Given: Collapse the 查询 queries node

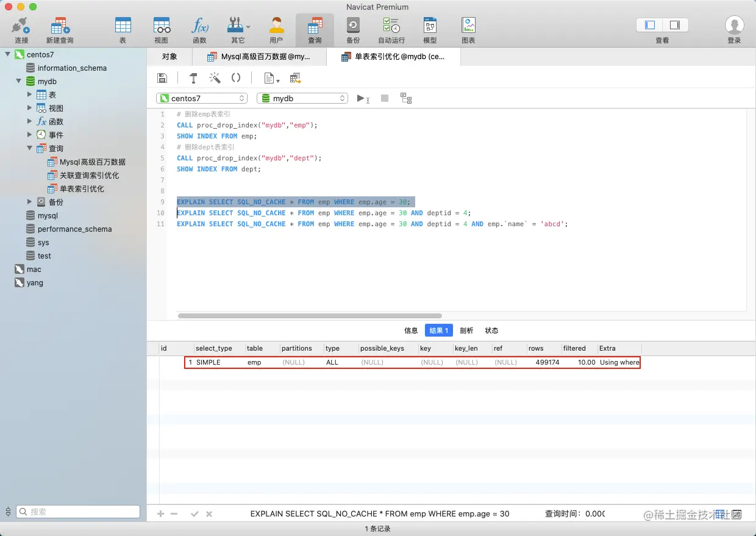Looking at the screenshot, I should tap(30, 148).
